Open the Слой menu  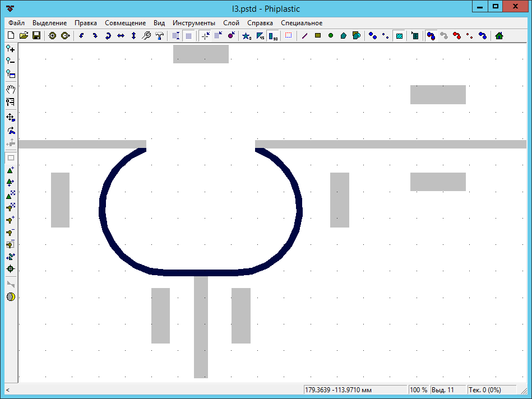[231, 23]
